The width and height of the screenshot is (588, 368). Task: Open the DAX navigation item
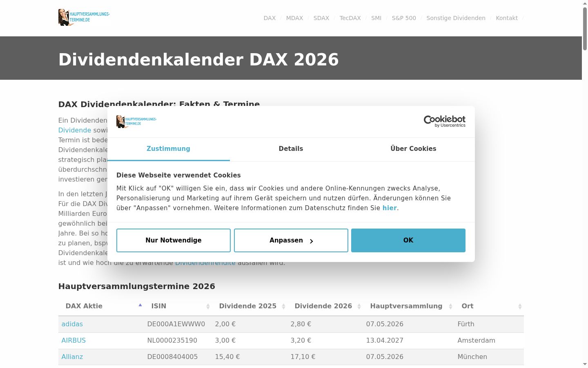pos(269,18)
